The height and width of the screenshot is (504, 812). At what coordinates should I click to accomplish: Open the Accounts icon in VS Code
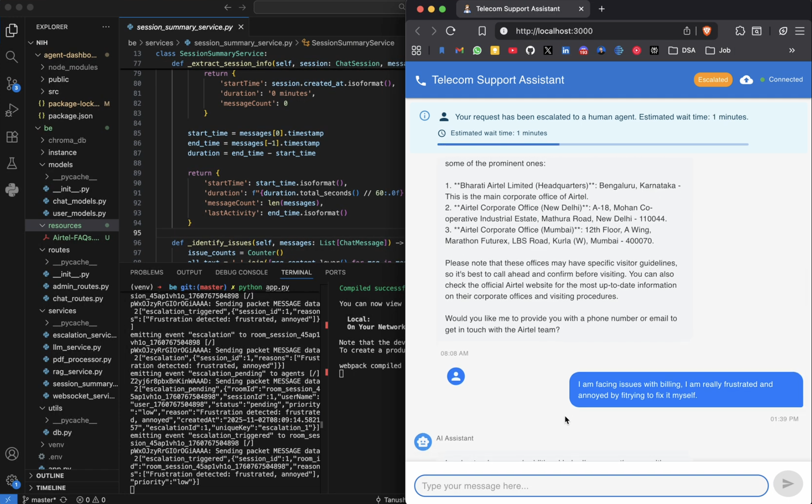(12, 454)
